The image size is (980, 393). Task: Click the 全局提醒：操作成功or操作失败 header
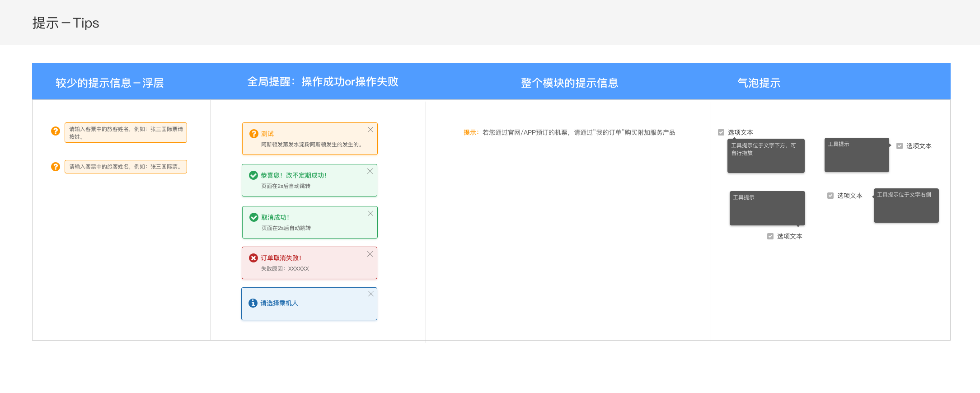point(323,82)
